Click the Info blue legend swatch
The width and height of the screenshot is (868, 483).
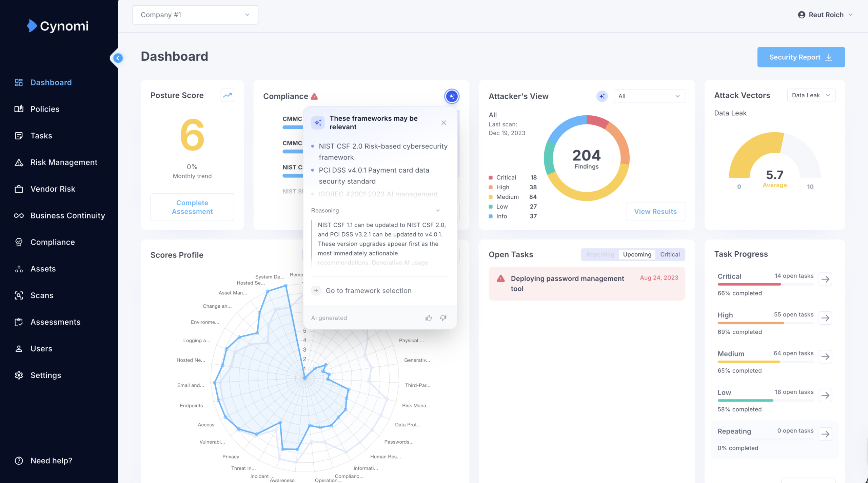click(x=491, y=216)
